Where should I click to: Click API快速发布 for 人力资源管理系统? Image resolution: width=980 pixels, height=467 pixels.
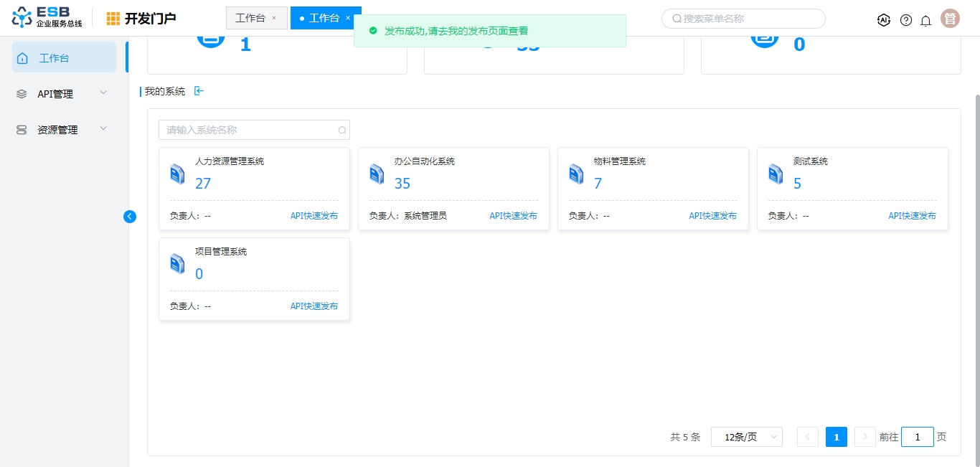click(x=314, y=216)
